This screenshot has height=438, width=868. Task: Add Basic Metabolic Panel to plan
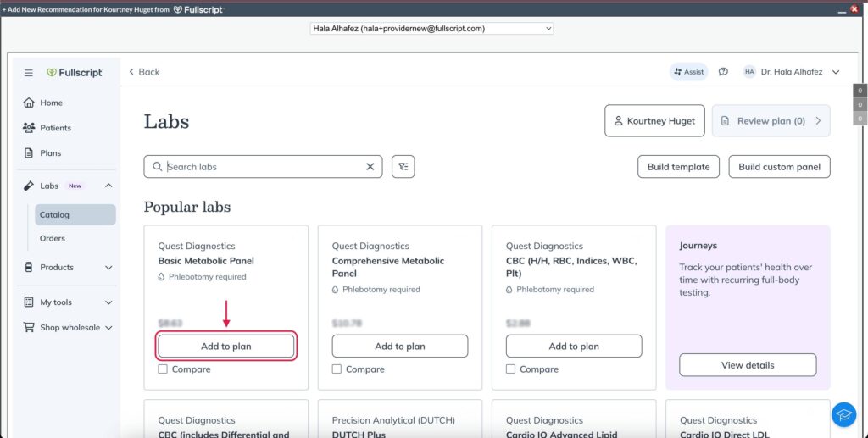pyautogui.click(x=225, y=347)
